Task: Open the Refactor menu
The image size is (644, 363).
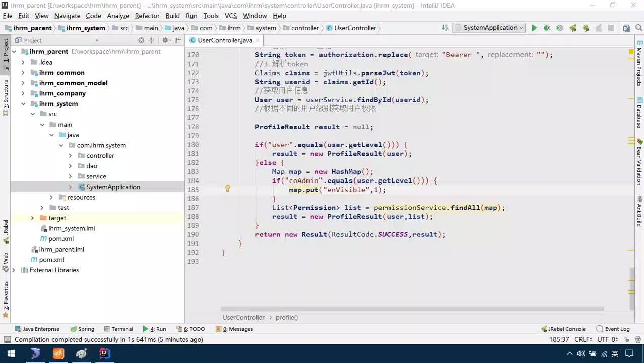Action: [x=147, y=16]
